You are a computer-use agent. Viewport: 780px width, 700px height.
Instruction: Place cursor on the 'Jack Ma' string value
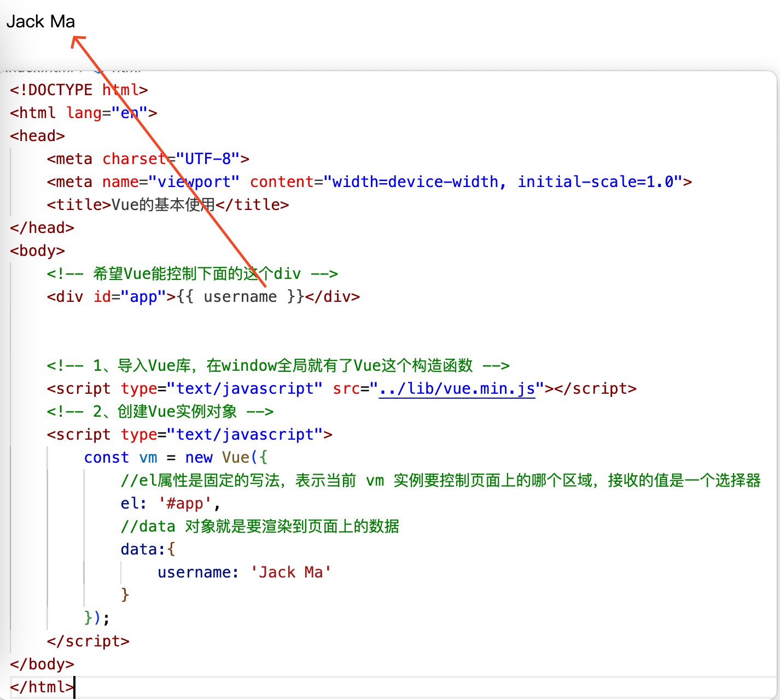point(290,573)
